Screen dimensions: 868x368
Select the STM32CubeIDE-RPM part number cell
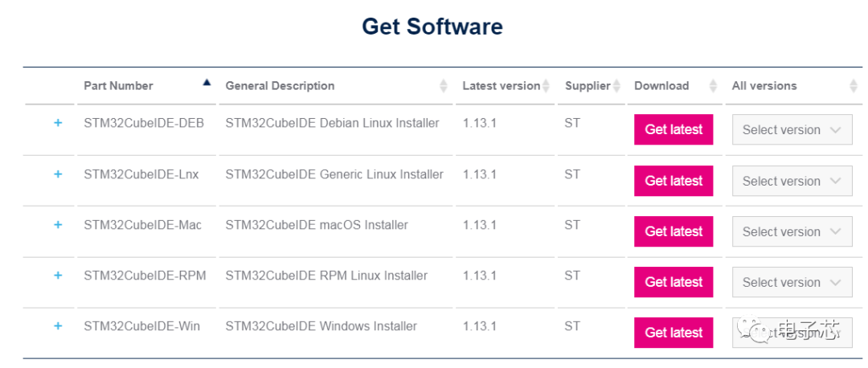tap(145, 276)
